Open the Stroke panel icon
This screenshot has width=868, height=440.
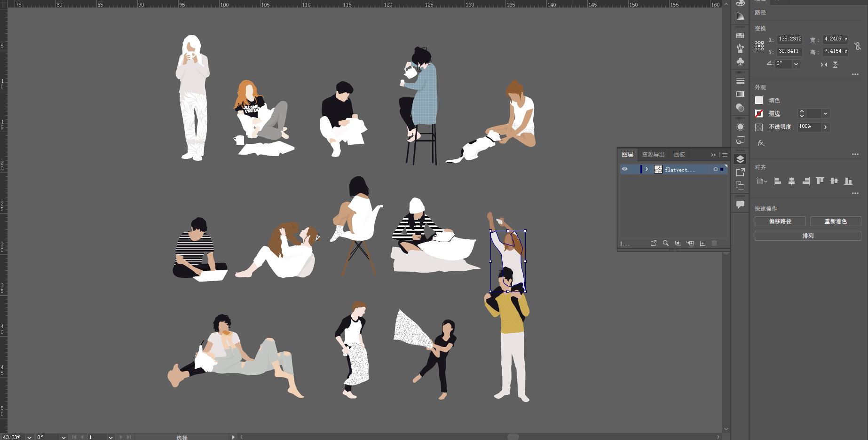coord(740,81)
